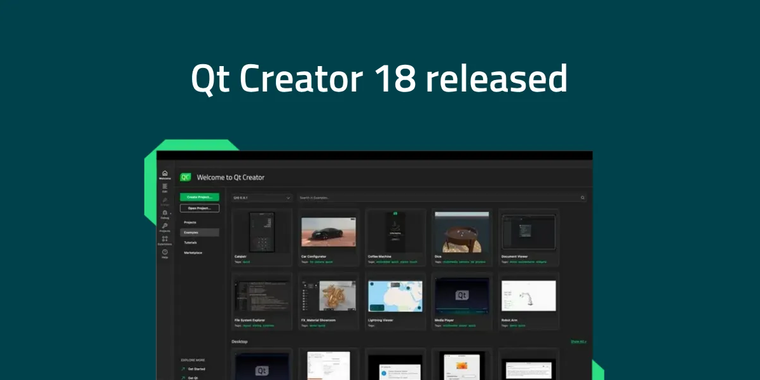Open the Robot Arm example thumbnail

pyautogui.click(x=529, y=296)
